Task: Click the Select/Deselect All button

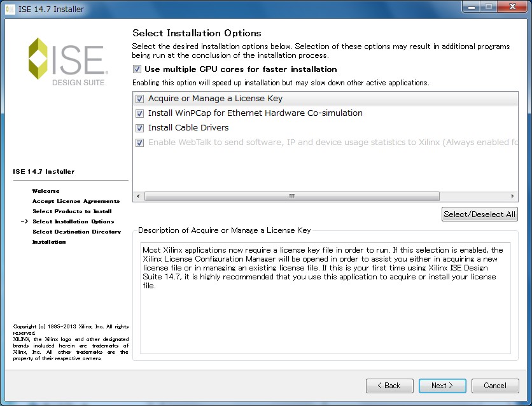Action: tap(479, 214)
